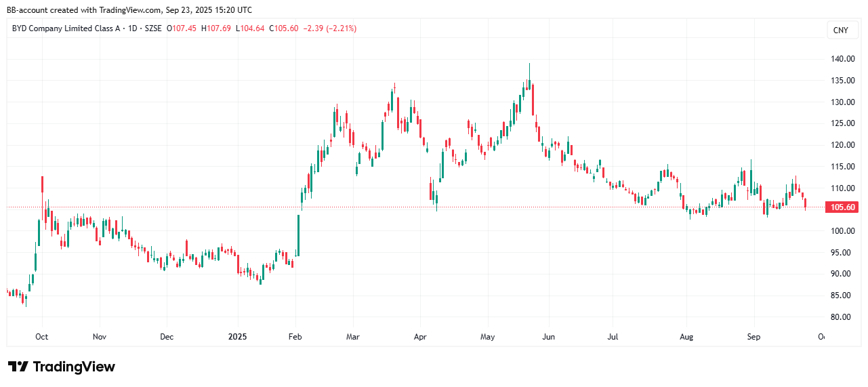
Task: Click the close price value C105.60
Action: [x=285, y=28]
